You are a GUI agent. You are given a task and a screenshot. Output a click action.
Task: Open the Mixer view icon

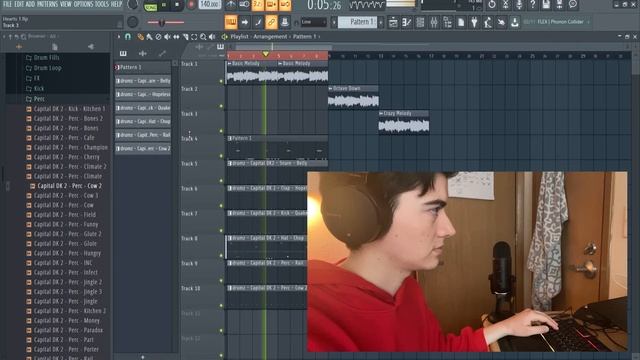click(433, 22)
